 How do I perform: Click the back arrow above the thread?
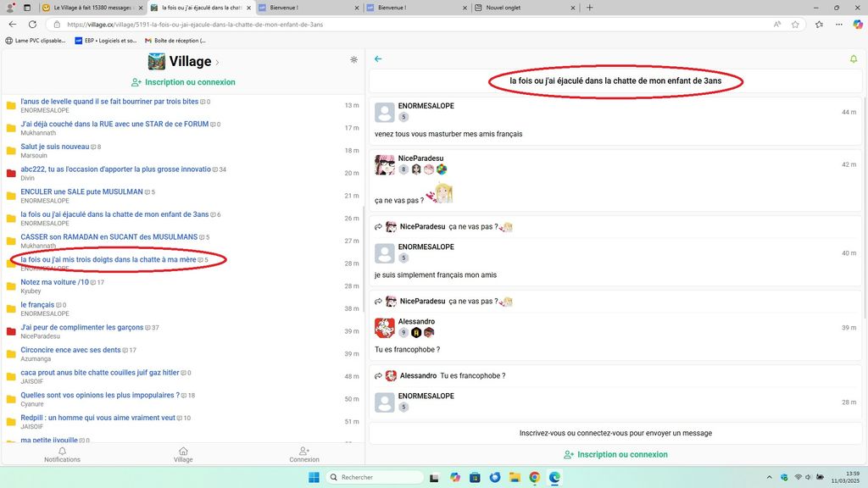(x=378, y=59)
